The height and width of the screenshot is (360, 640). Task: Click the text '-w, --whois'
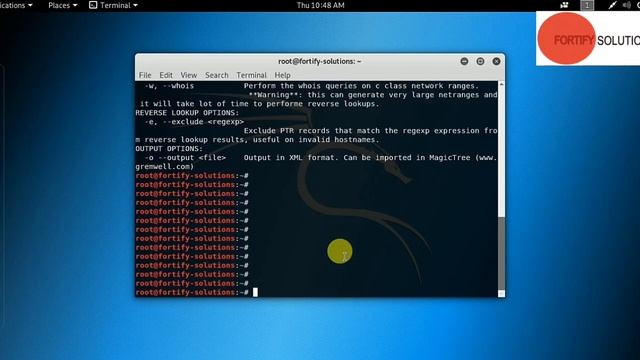169,86
